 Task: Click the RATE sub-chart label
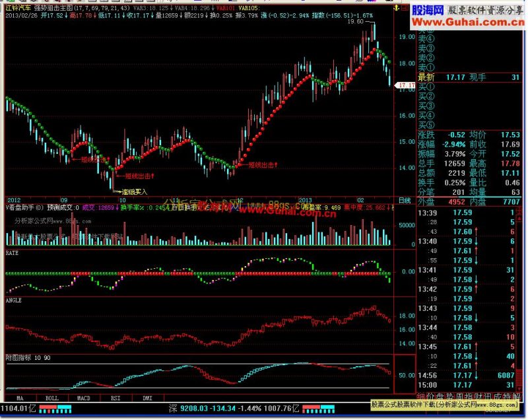point(12,253)
